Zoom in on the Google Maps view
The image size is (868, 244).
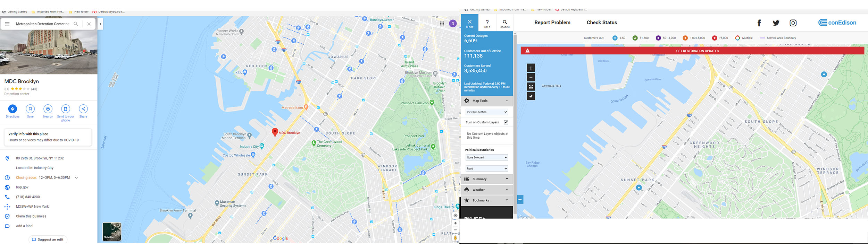coord(455,223)
